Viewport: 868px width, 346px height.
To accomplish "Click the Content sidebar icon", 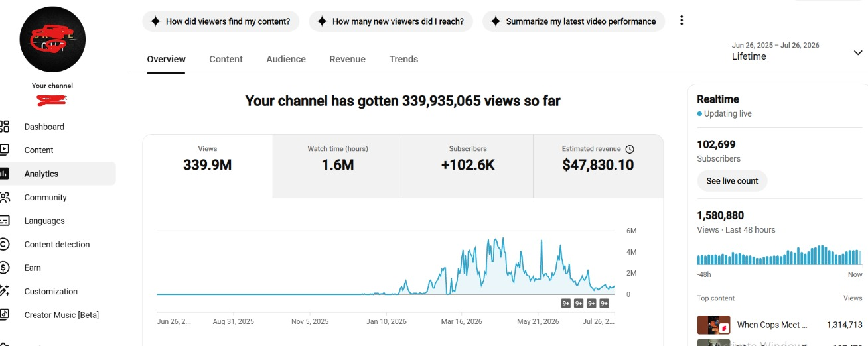I will point(4,150).
